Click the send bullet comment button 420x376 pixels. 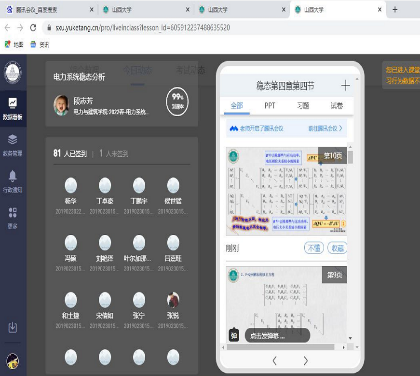(277, 335)
